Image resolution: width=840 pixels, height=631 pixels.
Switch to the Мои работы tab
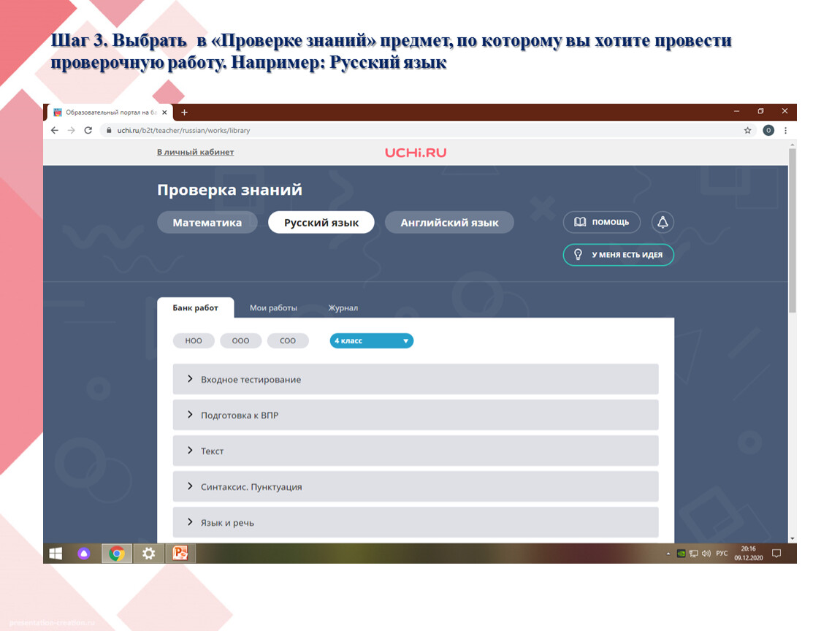click(x=273, y=308)
